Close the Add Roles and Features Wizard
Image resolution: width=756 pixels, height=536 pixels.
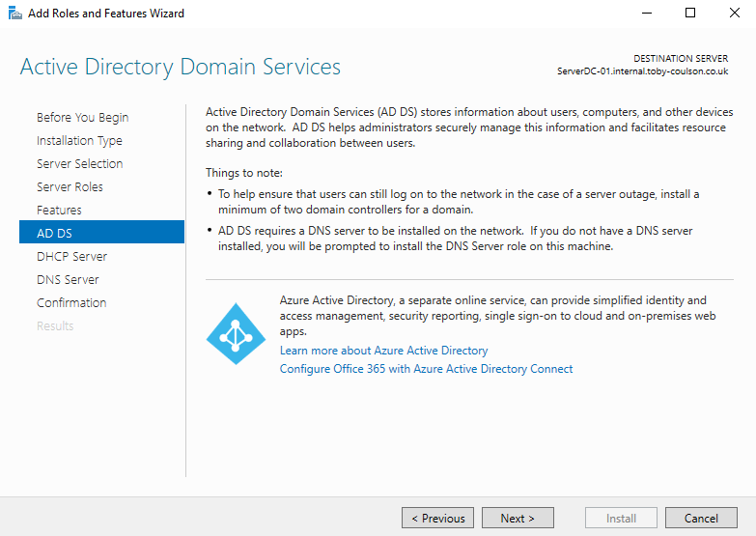(x=734, y=14)
